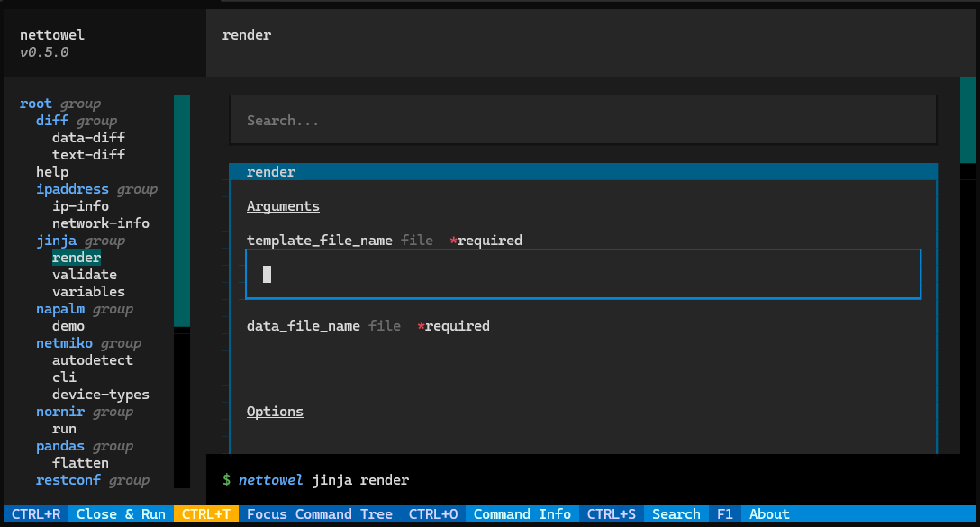Click the template_file_name argument label
The height and width of the screenshot is (527, 980).
pyautogui.click(x=320, y=241)
